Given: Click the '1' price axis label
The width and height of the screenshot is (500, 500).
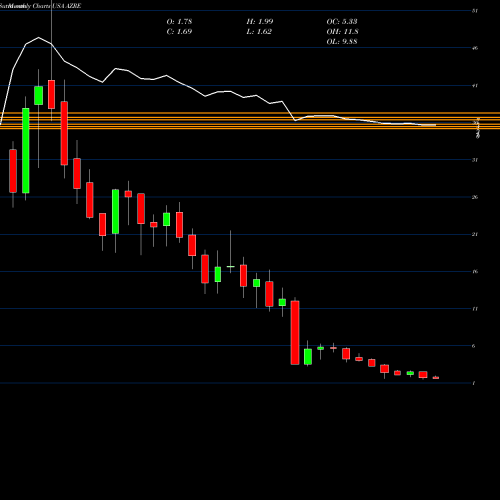Looking at the screenshot, I should tap(474, 383).
